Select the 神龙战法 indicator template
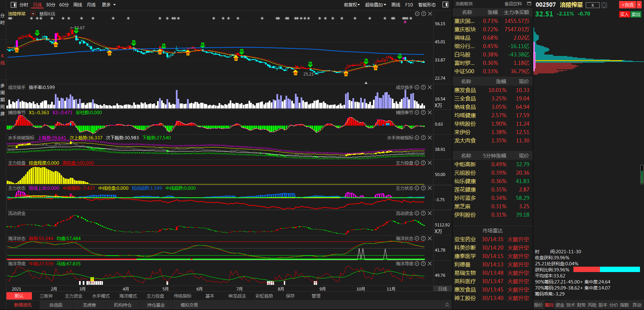Screen dimensions: 644x310 pyautogui.click(x=237, y=296)
